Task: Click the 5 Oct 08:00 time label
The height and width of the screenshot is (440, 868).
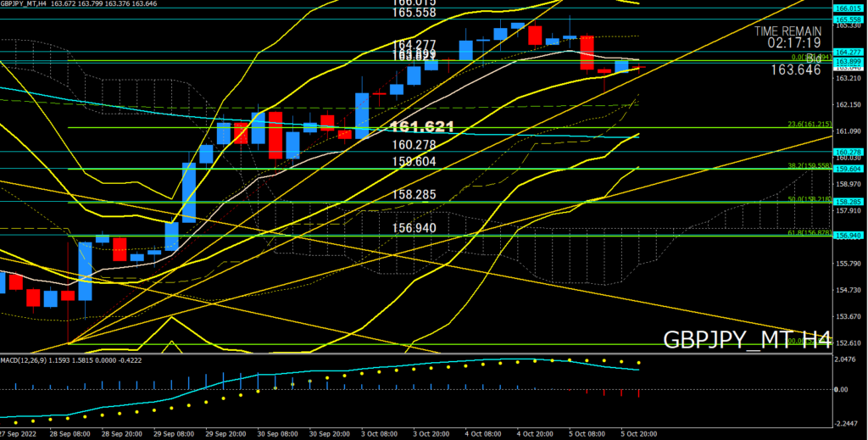Action: (588, 434)
